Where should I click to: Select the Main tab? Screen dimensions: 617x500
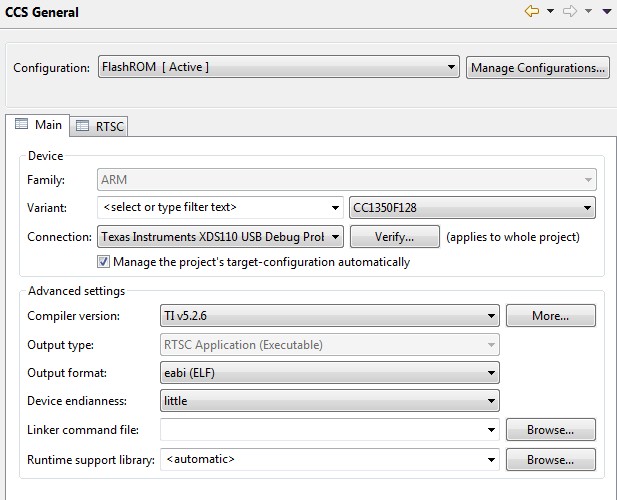tap(38, 125)
